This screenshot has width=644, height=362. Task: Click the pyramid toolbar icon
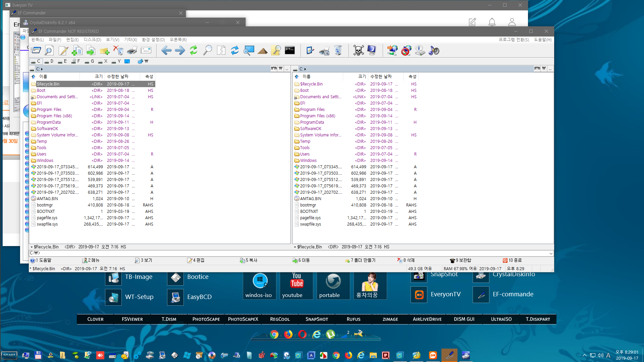click(x=263, y=51)
